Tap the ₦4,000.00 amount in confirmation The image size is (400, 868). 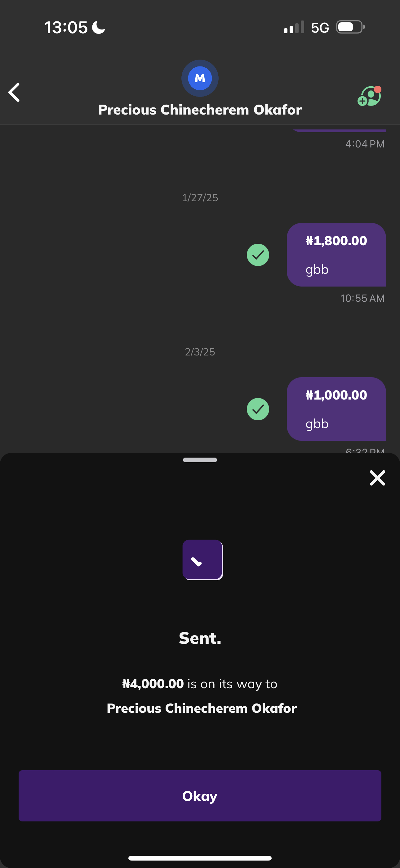pos(153,684)
